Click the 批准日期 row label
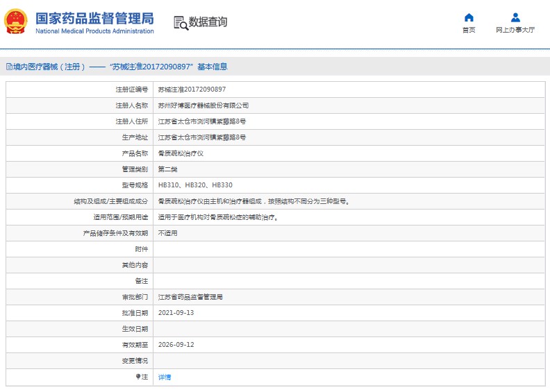This screenshot has height=392, width=550. [135, 313]
